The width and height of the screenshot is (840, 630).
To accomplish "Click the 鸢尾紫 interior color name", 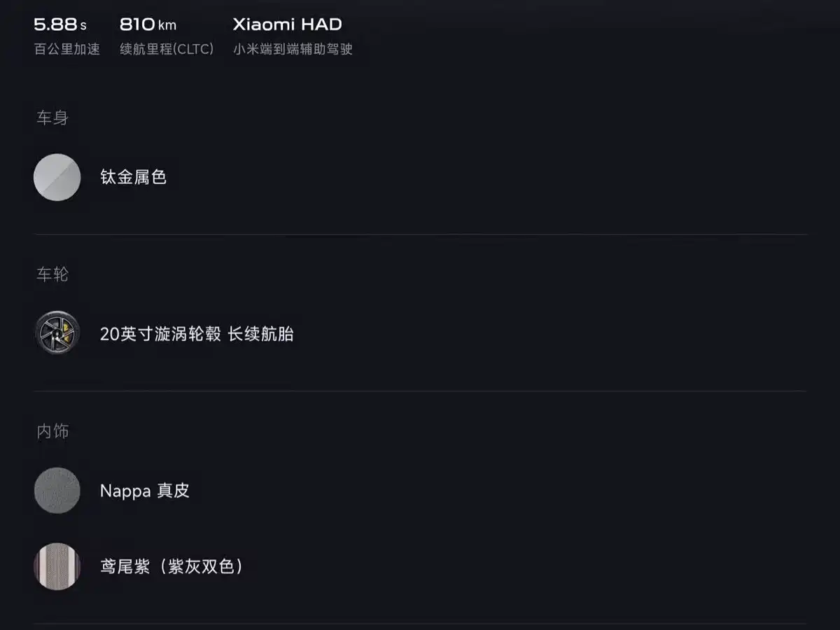I will [x=125, y=566].
